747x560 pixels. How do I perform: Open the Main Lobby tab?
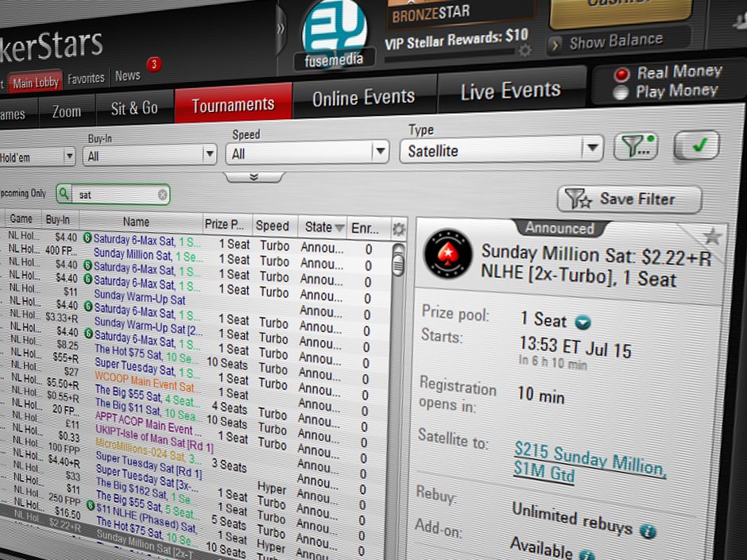(x=36, y=83)
